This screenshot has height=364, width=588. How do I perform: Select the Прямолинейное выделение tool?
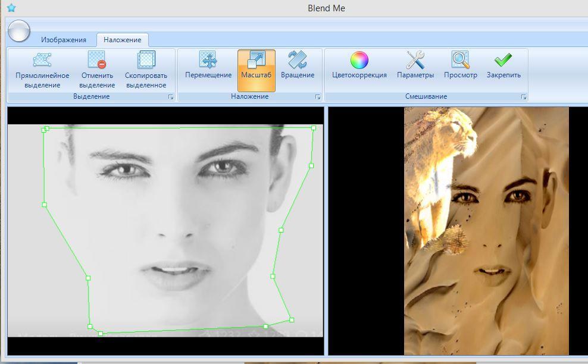pyautogui.click(x=42, y=70)
